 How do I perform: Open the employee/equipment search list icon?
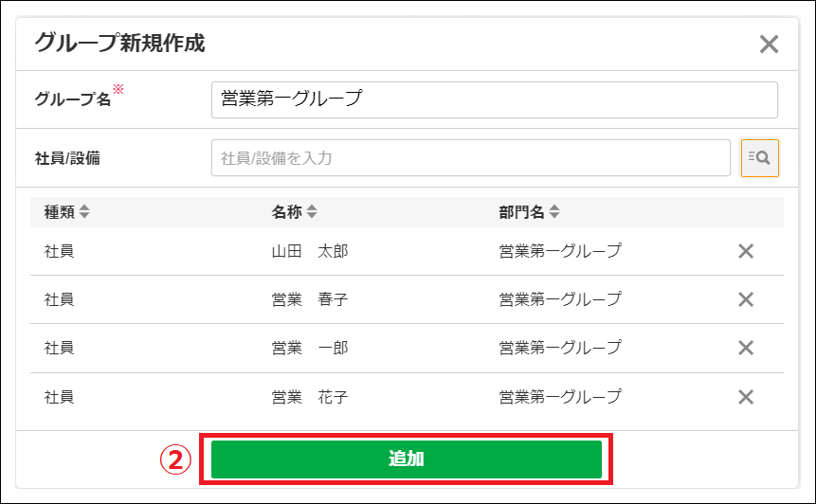[759, 157]
